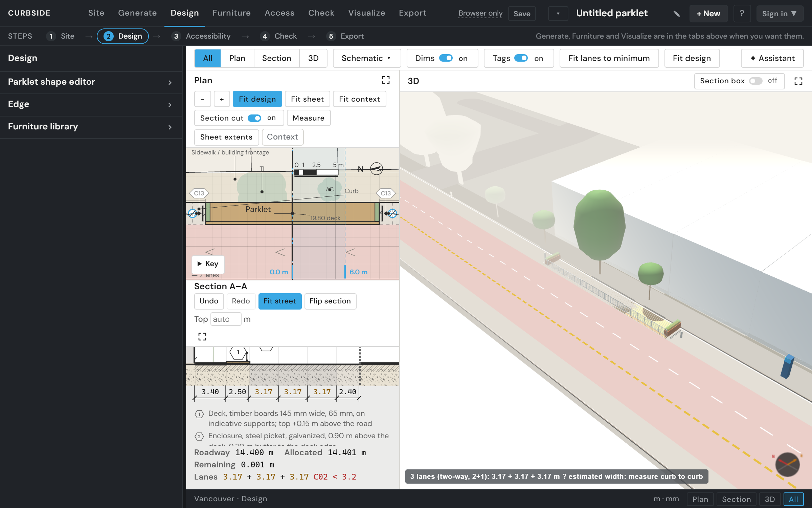
Task: Expand the Edge section
Action: (x=91, y=104)
